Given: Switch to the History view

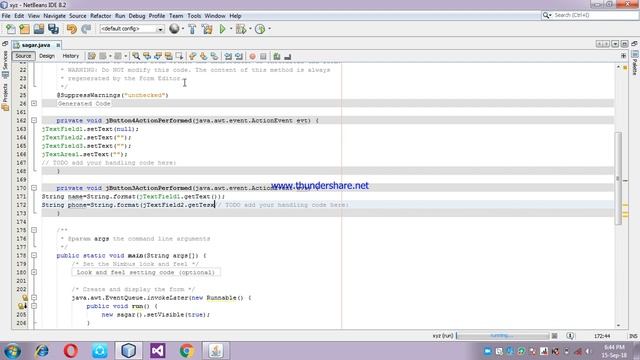Looking at the screenshot, I should 71,56.
